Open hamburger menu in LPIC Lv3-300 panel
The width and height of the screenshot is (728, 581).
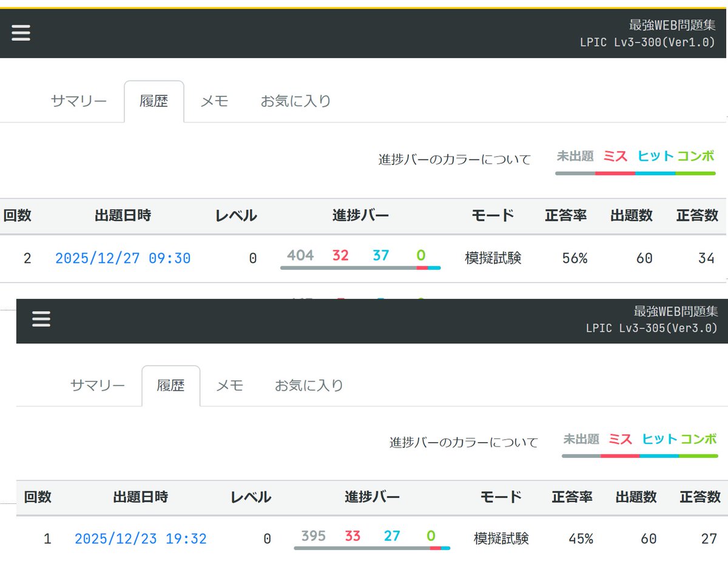click(x=21, y=33)
